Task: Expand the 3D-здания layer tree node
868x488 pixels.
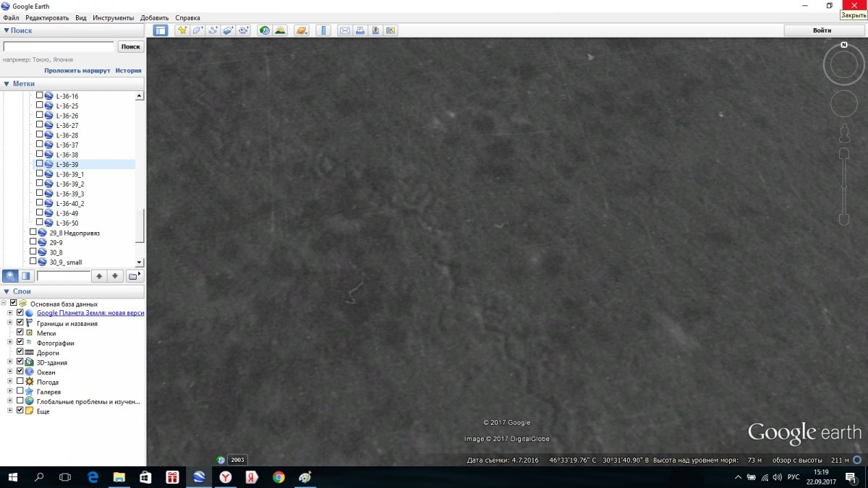Action: point(10,362)
